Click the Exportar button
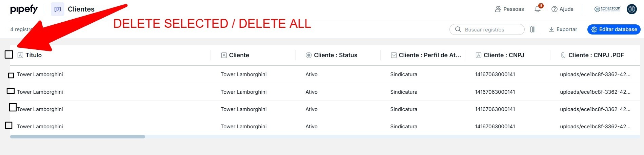644x155 pixels. [563, 29]
